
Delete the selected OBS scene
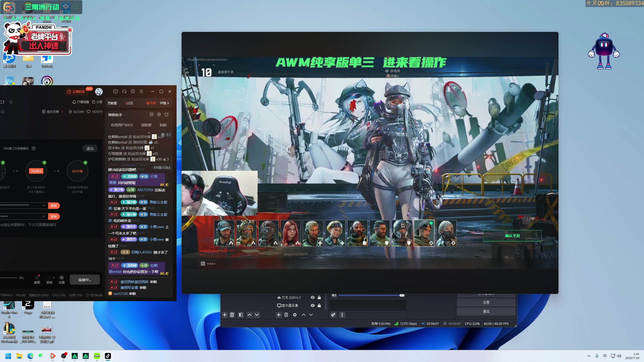coord(232,315)
